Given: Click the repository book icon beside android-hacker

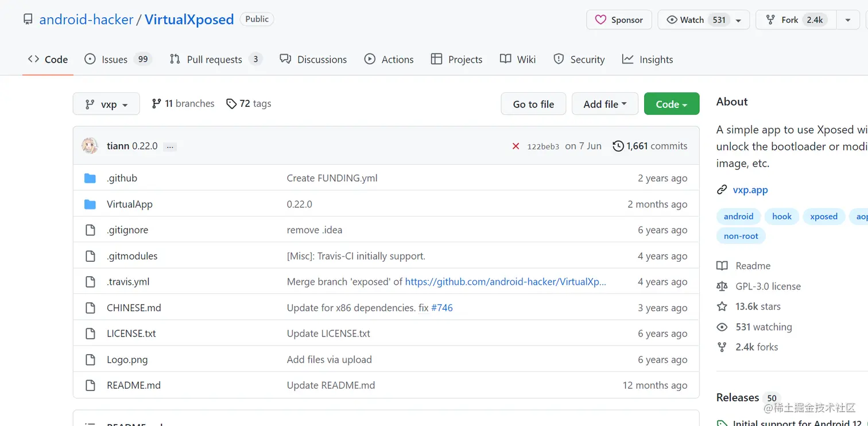Looking at the screenshot, I should pos(28,20).
